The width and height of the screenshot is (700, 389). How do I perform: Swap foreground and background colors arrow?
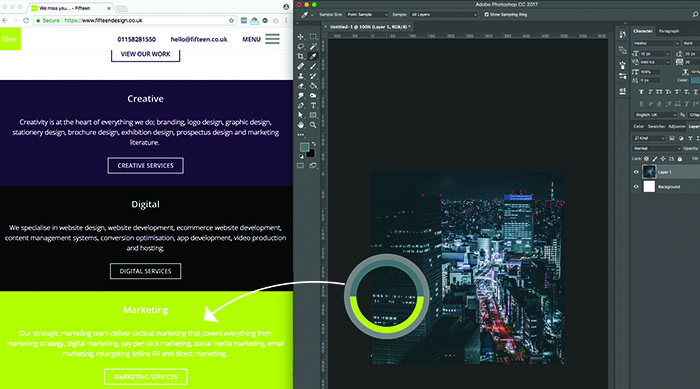313,144
